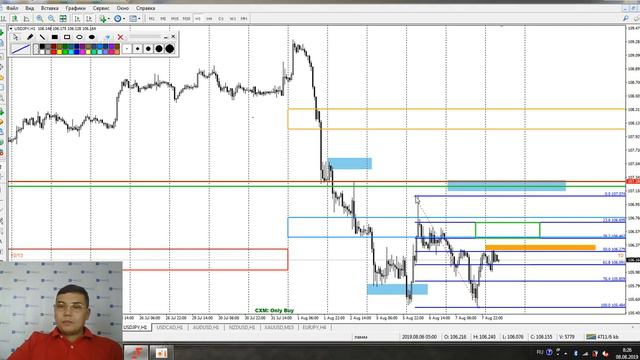The width and height of the screenshot is (640, 360).
Task: Set timeframe to M5
Action: [x=163, y=19]
